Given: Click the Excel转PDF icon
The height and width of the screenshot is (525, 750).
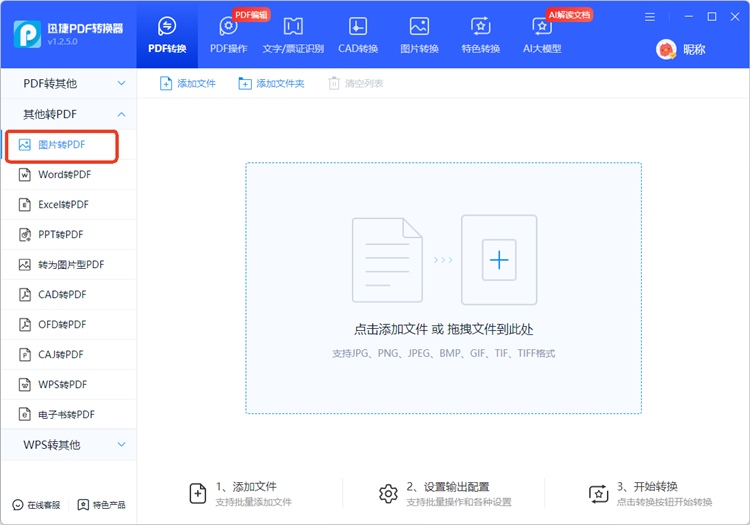Looking at the screenshot, I should point(25,205).
